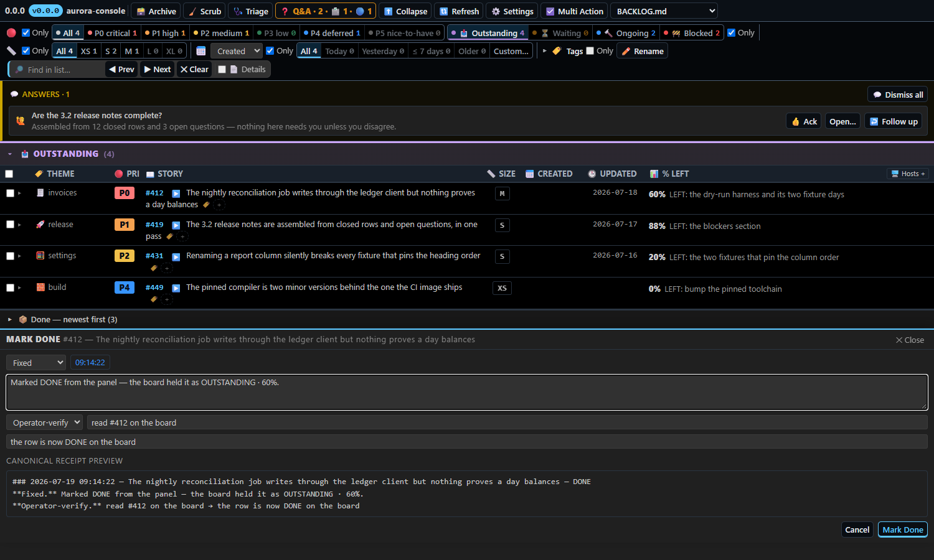Select the Blocked status tab
Viewport: 934px width, 560px height.
(692, 33)
